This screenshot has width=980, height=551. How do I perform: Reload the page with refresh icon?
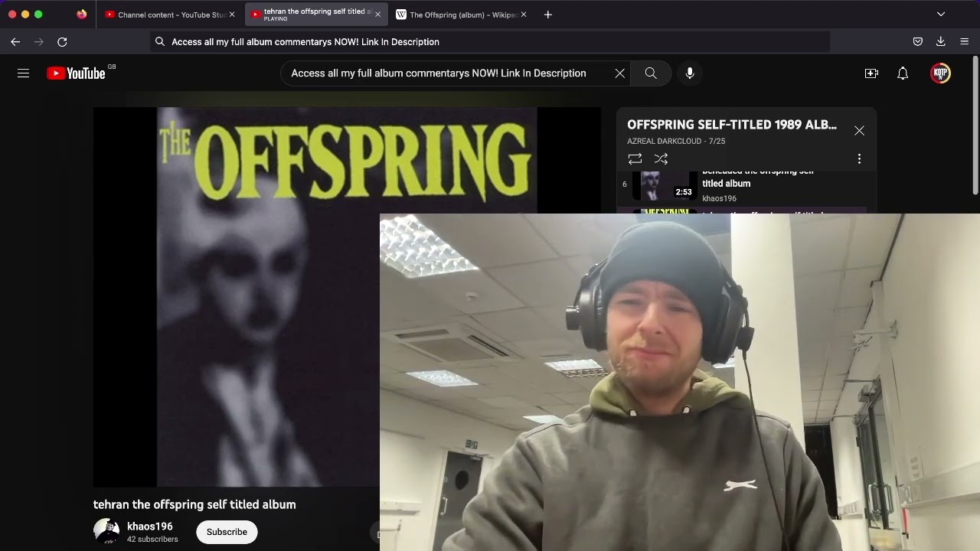coord(62,42)
